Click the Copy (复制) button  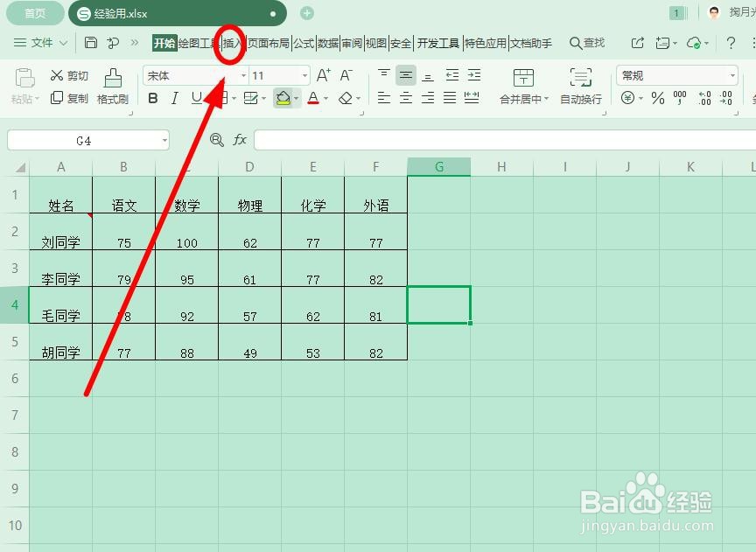point(69,98)
